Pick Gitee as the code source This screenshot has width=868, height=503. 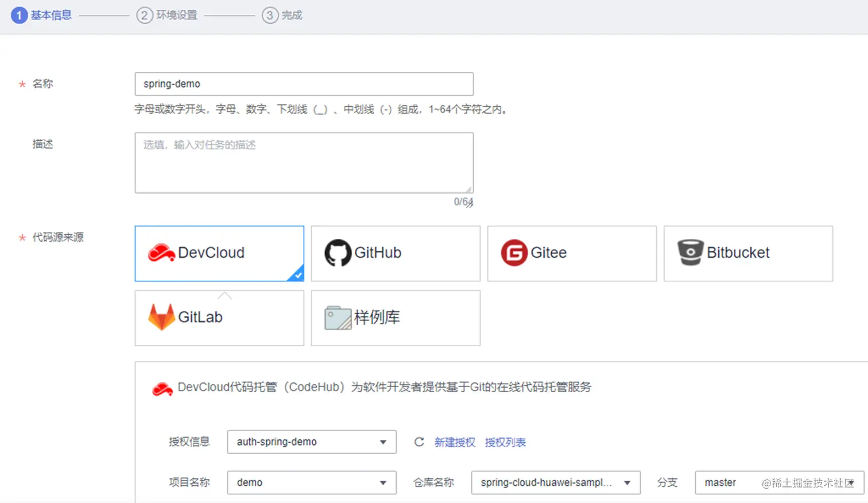click(572, 253)
